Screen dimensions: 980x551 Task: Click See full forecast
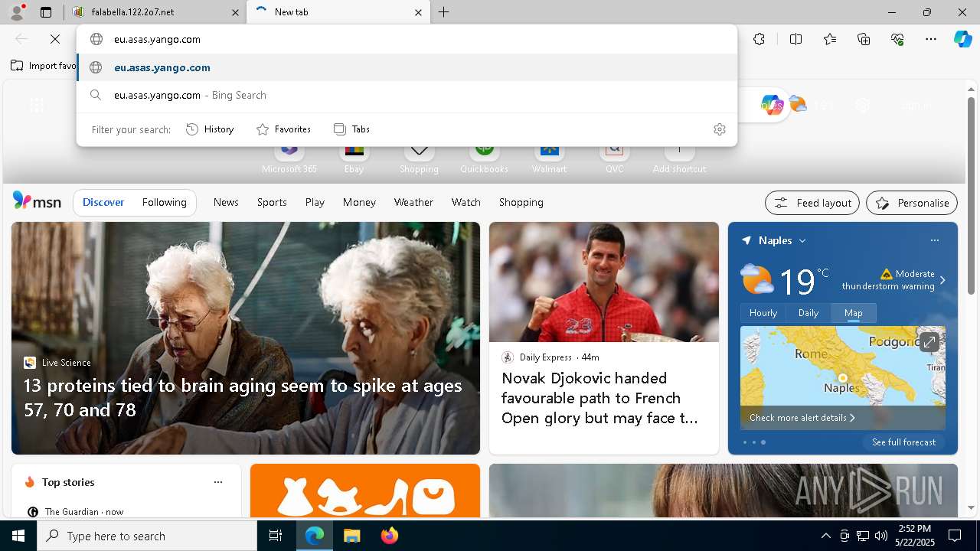pos(903,442)
